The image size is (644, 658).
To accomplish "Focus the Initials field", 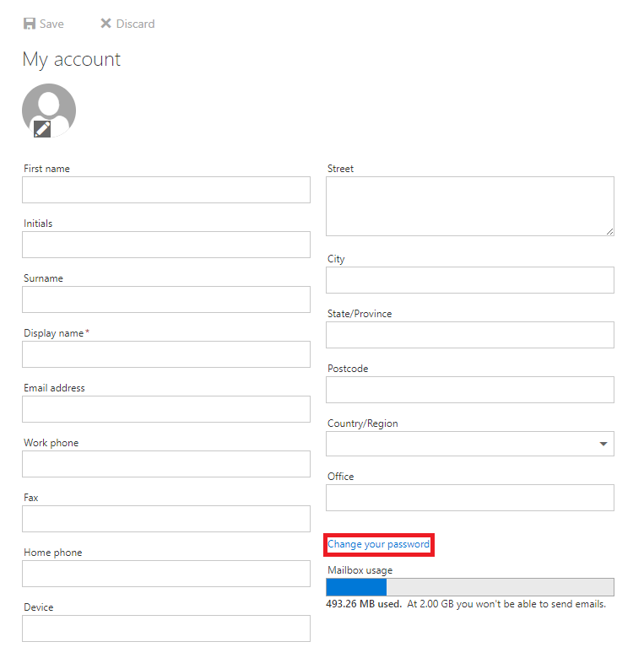I will point(166,245).
